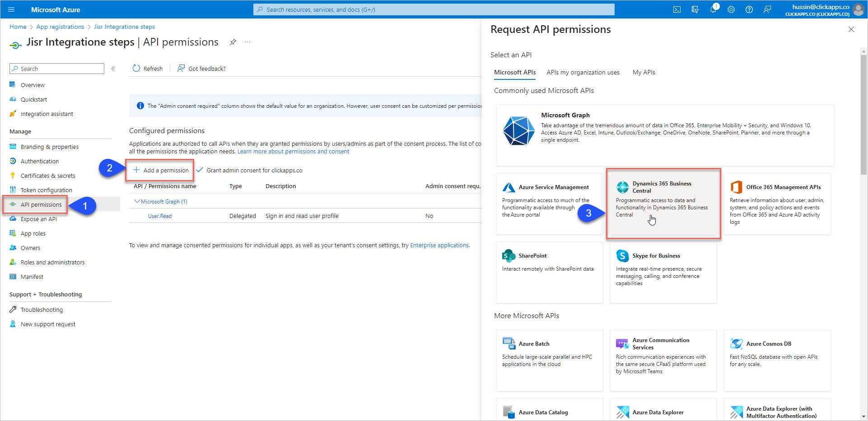Switch to the My APIs tab
Screen dimensions: 868x421
point(644,72)
